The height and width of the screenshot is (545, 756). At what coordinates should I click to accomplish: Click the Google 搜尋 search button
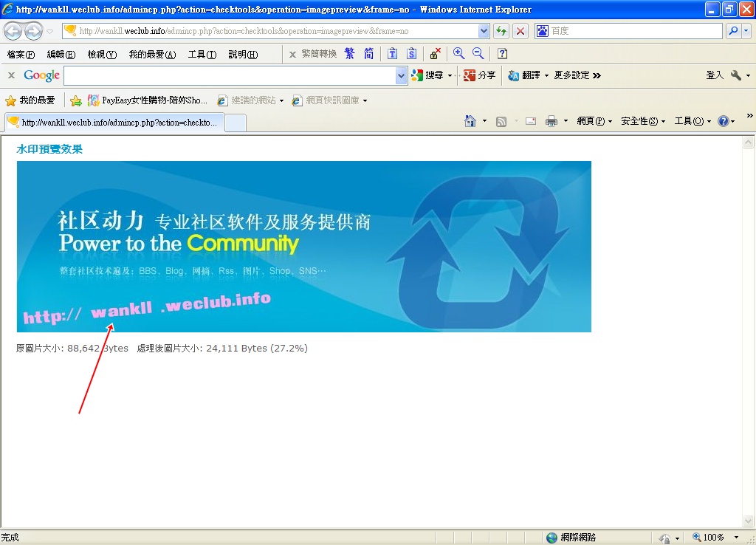coord(427,75)
